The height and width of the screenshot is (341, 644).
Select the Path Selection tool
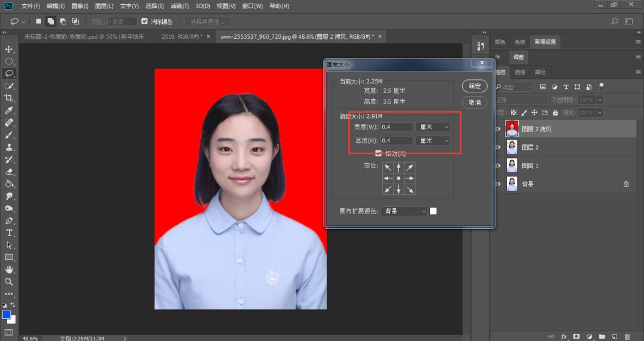point(8,245)
